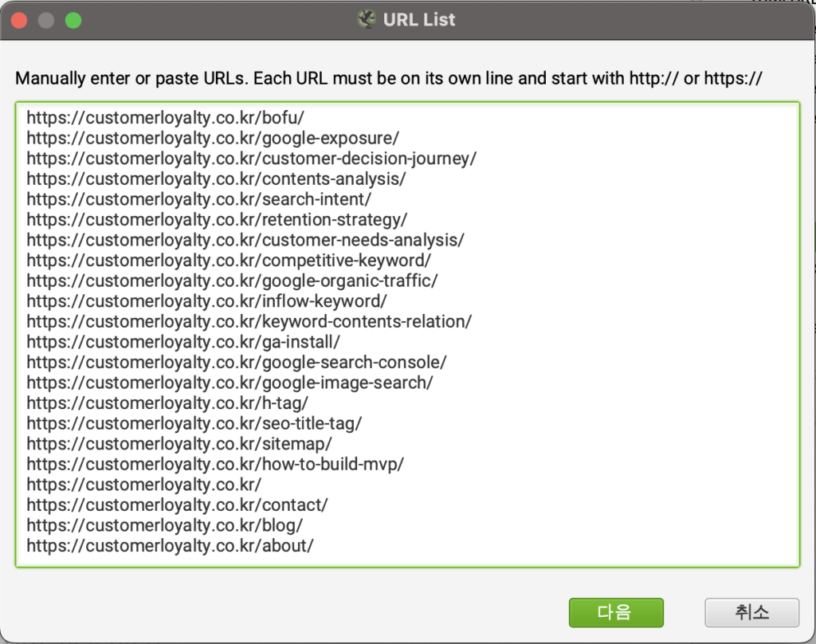Click the frog icon in the title bar

pyautogui.click(x=367, y=20)
